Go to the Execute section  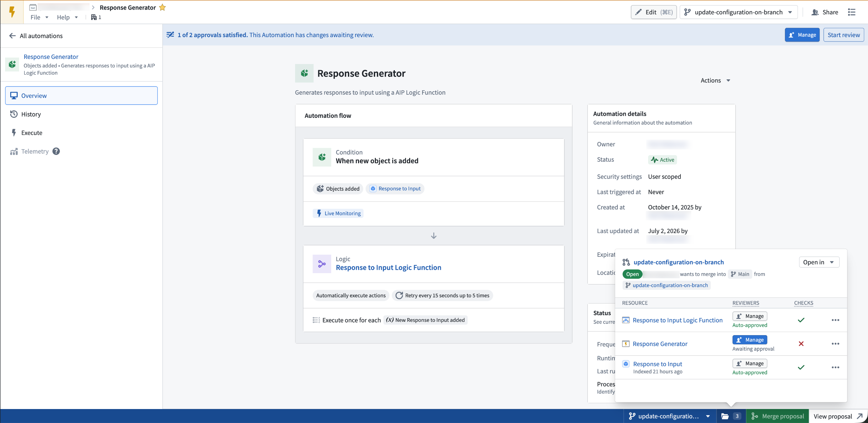(81, 133)
